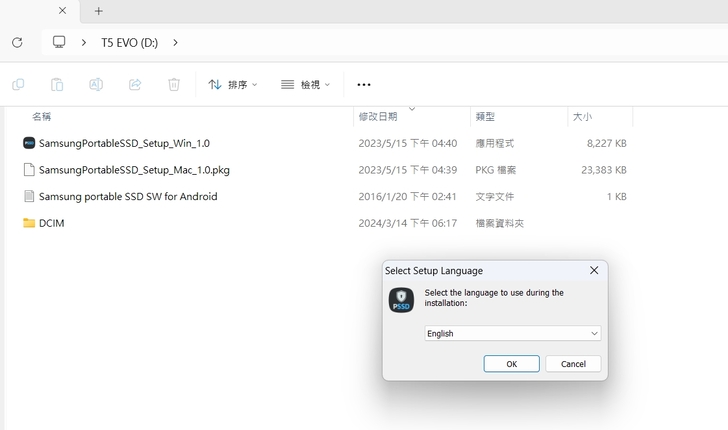
Task: Click the DCIM folder icon
Action: point(29,223)
